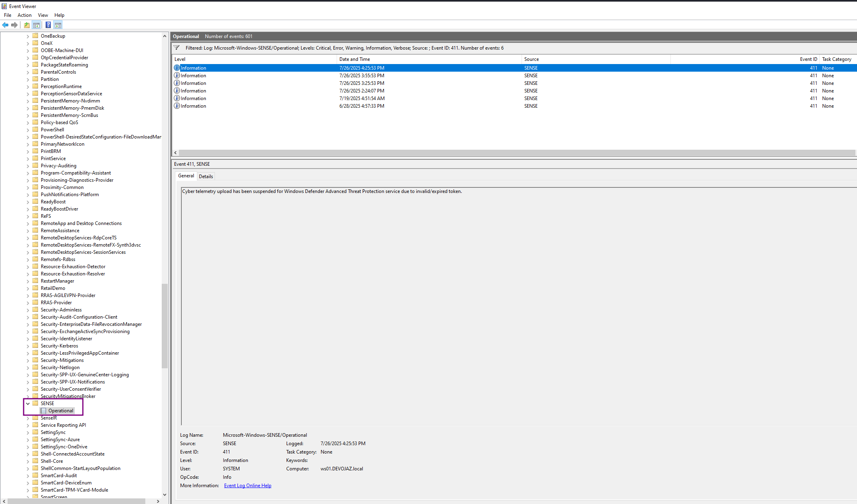857x504 pixels.
Task: Sort by the Task Category column header
Action: click(838, 59)
